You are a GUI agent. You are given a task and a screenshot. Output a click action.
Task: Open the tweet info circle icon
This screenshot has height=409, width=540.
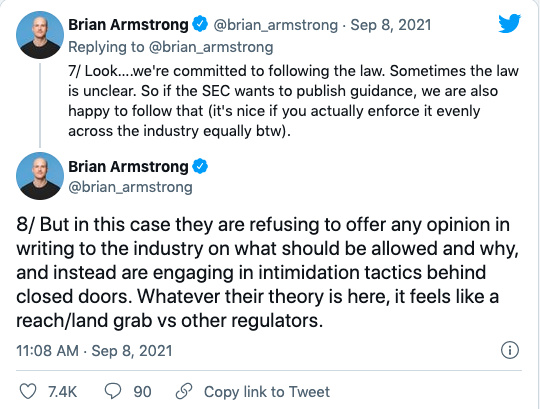click(509, 350)
